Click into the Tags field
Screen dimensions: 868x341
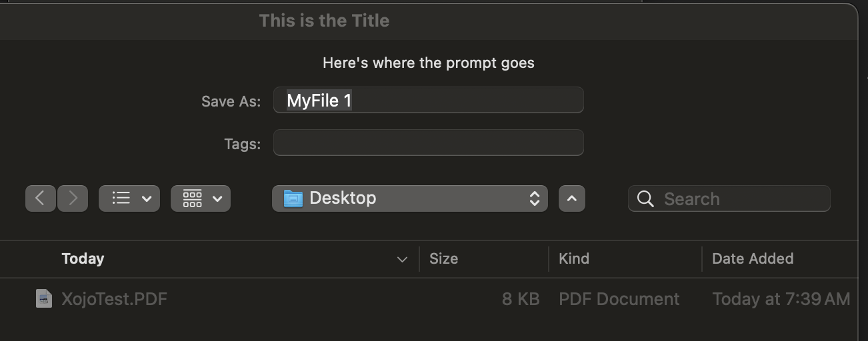[x=429, y=143]
